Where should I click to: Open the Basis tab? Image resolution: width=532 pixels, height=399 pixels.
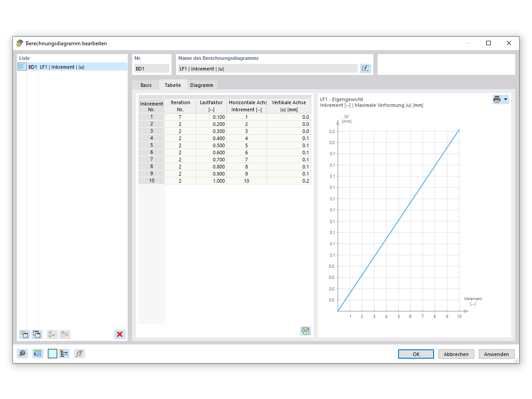146,85
